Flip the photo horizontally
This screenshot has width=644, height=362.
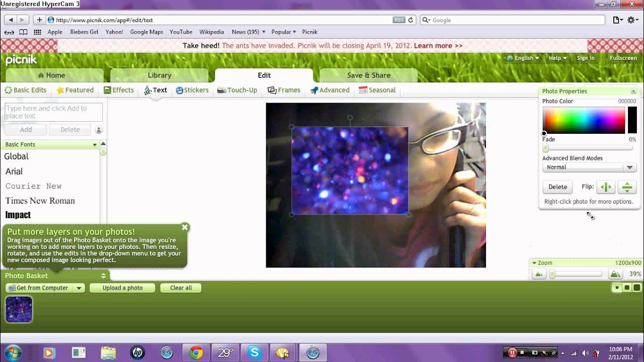click(x=606, y=187)
